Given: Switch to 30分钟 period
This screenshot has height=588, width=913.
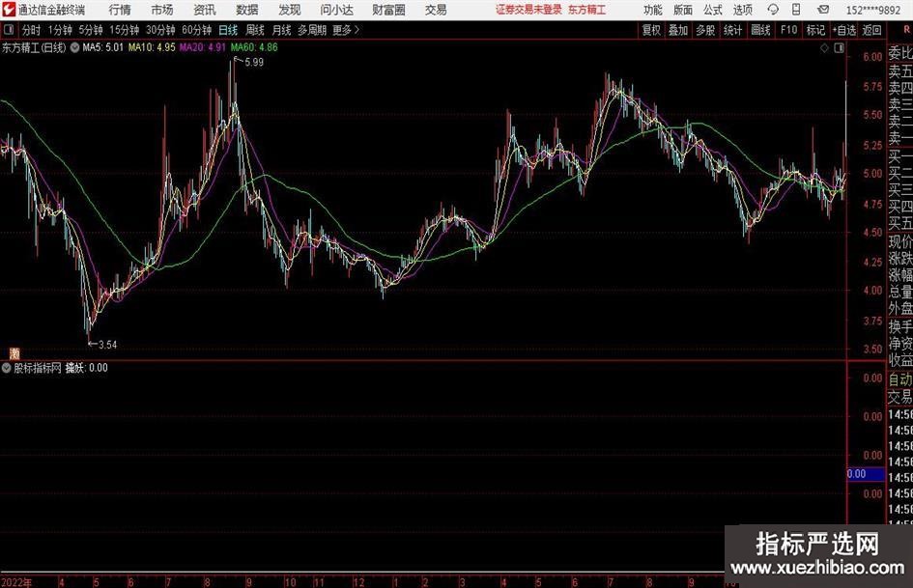Looking at the screenshot, I should (x=160, y=30).
